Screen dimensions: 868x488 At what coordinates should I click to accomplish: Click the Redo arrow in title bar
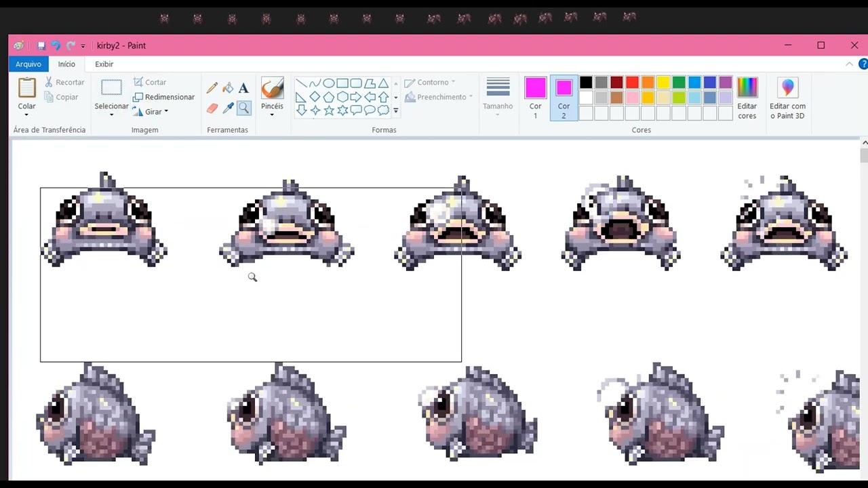(x=71, y=45)
